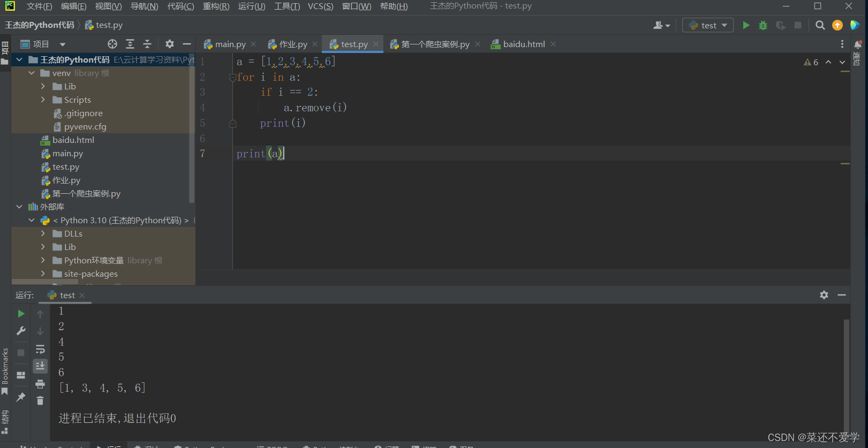Click the project tree vertical scrollbar
This screenshot has width=868, height=448.
click(x=192, y=128)
